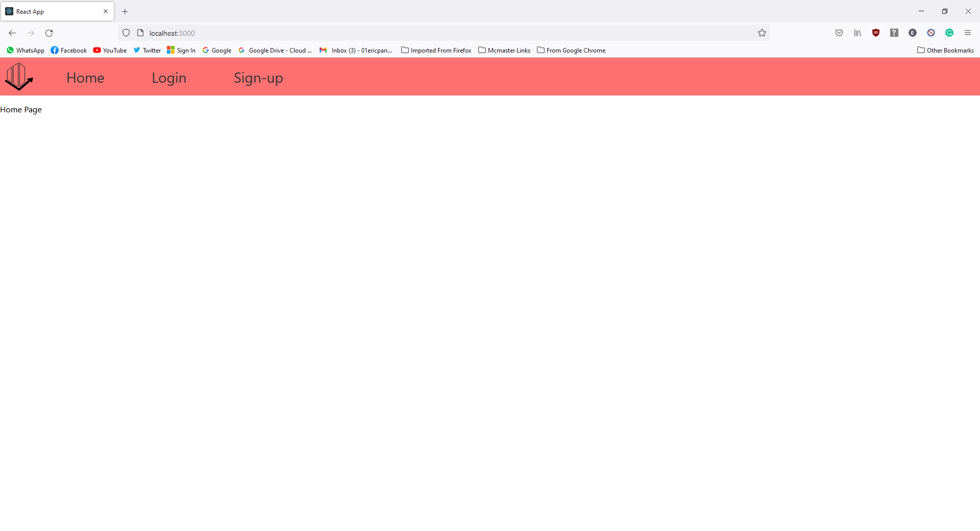Viewport: 980px width, 531px height.
Task: Open the question mark extension icon
Action: click(894, 33)
